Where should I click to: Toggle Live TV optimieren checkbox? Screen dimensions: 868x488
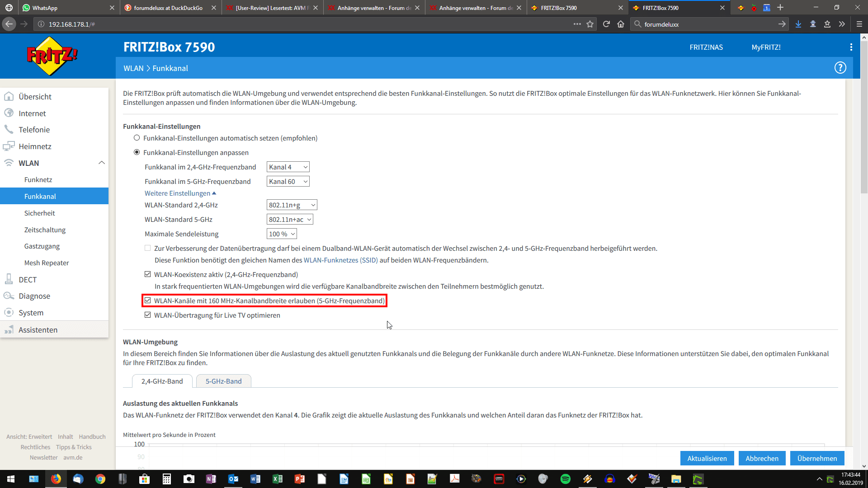(x=147, y=315)
